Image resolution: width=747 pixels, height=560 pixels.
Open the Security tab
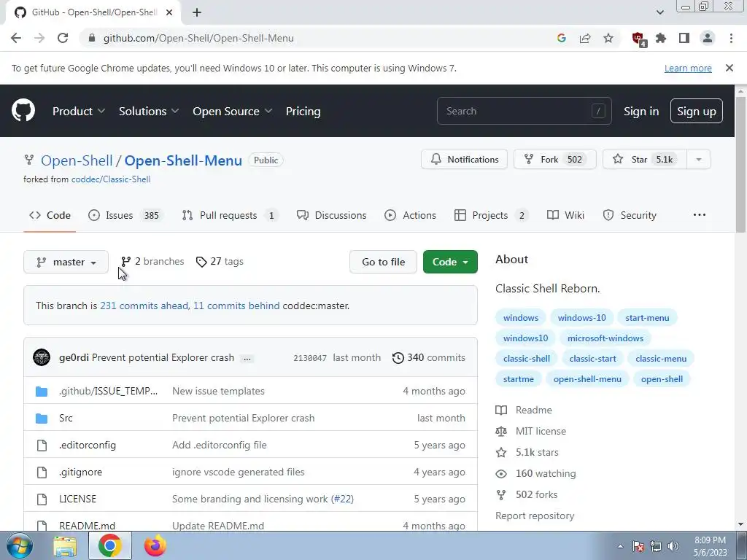630,215
